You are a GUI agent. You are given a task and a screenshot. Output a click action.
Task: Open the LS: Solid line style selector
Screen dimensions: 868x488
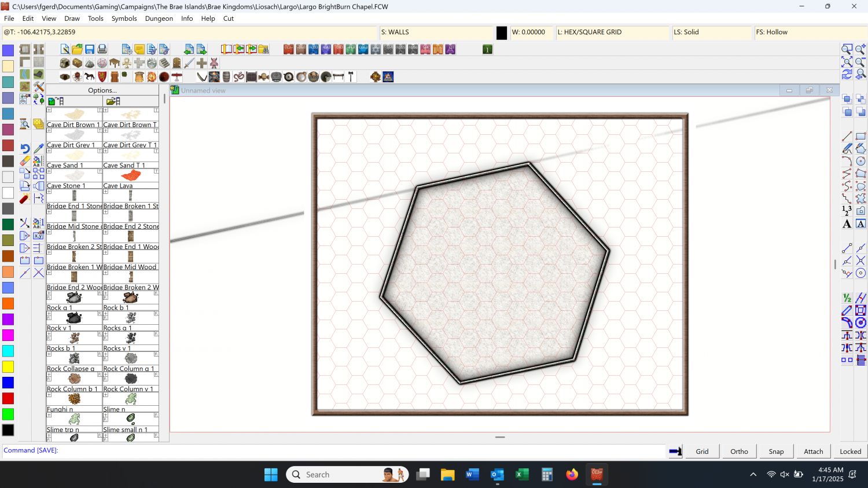coord(712,32)
